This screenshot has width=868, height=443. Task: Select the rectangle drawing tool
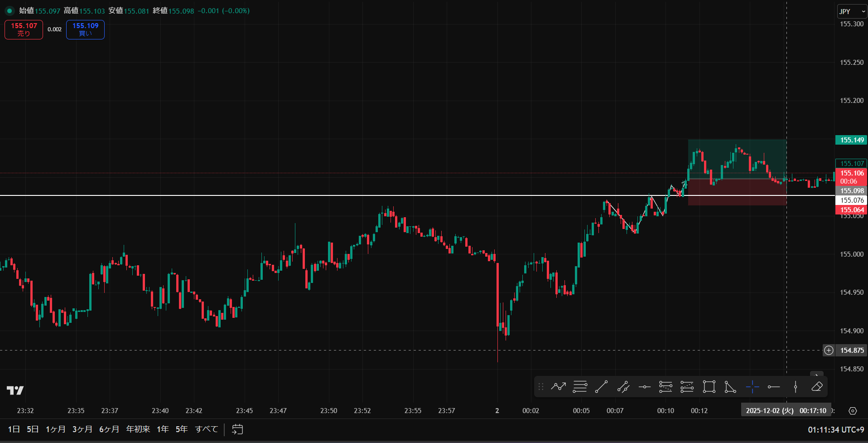709,387
